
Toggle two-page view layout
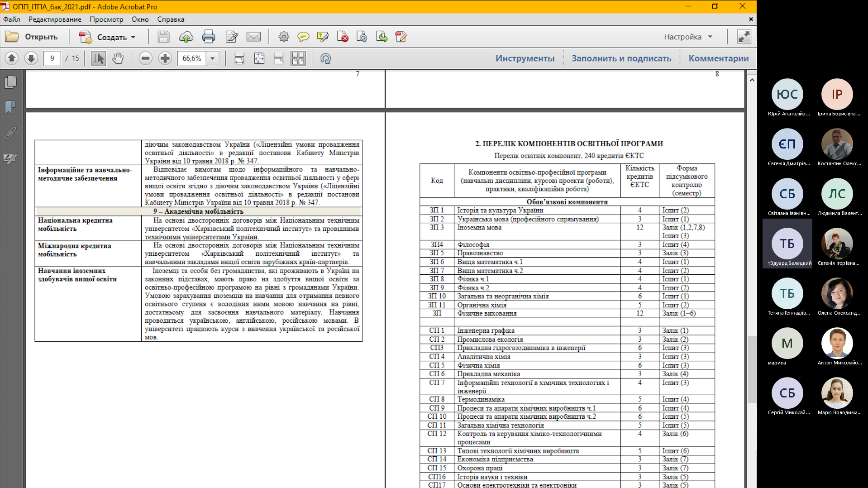298,58
